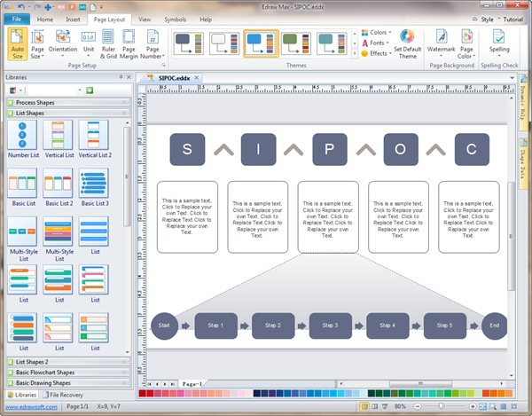Image resolution: width=532 pixels, height=416 pixels.
Task: Switch to the Insert ribbon tab
Action: click(x=73, y=19)
